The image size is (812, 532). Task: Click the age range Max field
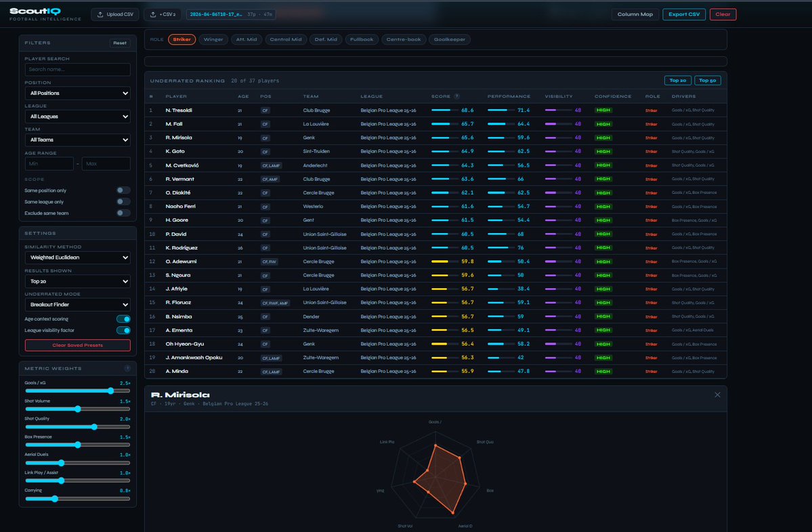(x=106, y=164)
